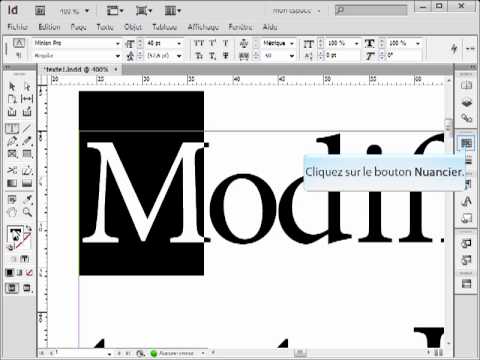
Task: Switch to Paragraph formatting controls
Action: tap(19, 56)
